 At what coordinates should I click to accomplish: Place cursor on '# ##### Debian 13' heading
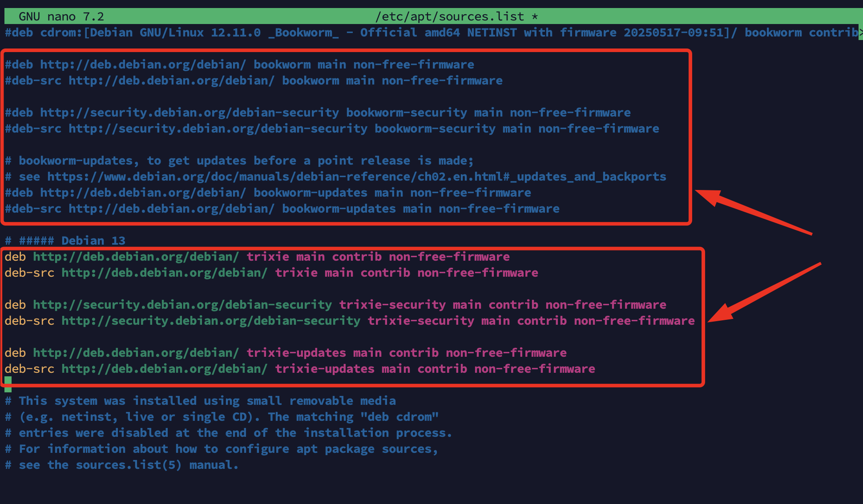tap(65, 241)
